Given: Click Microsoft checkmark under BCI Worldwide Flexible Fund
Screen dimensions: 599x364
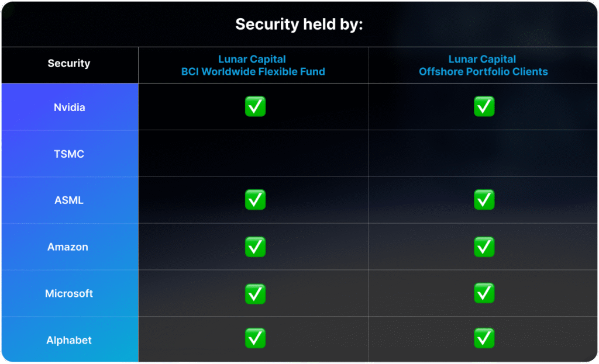Looking at the screenshot, I should tap(255, 294).
